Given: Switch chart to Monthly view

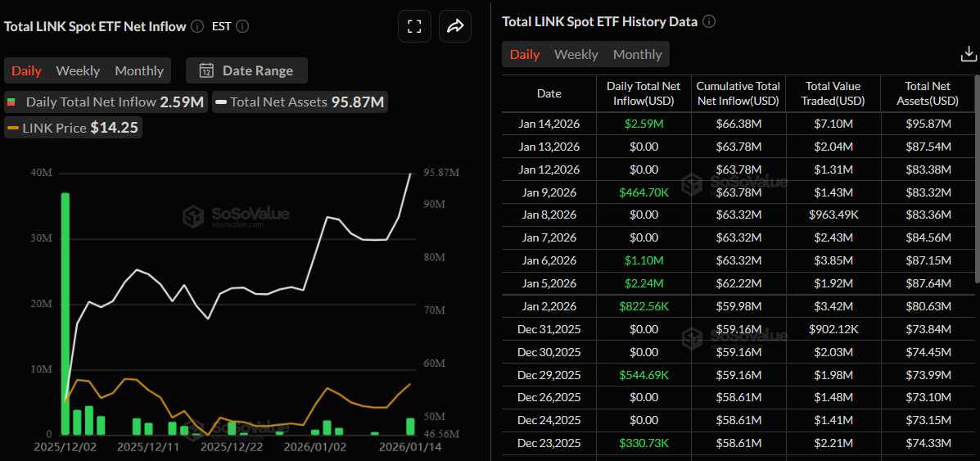Looking at the screenshot, I should pos(139,70).
